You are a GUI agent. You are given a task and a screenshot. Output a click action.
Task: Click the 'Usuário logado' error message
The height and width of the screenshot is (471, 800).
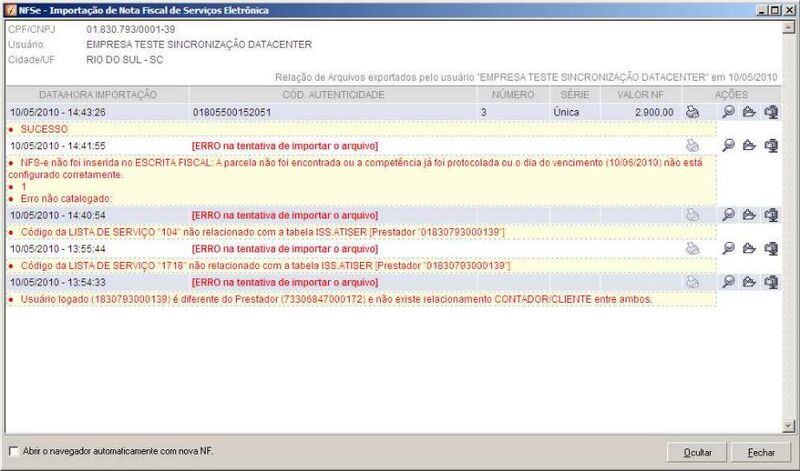click(x=337, y=300)
